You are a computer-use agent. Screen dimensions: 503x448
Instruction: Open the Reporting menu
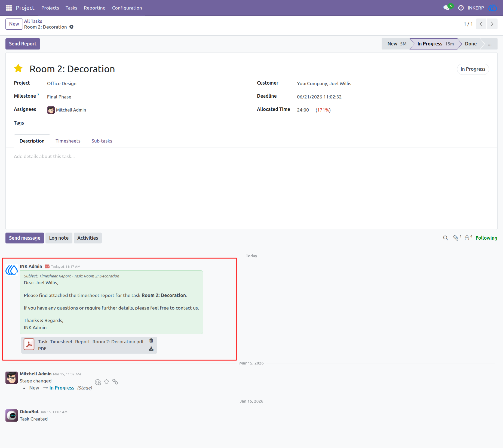point(95,8)
